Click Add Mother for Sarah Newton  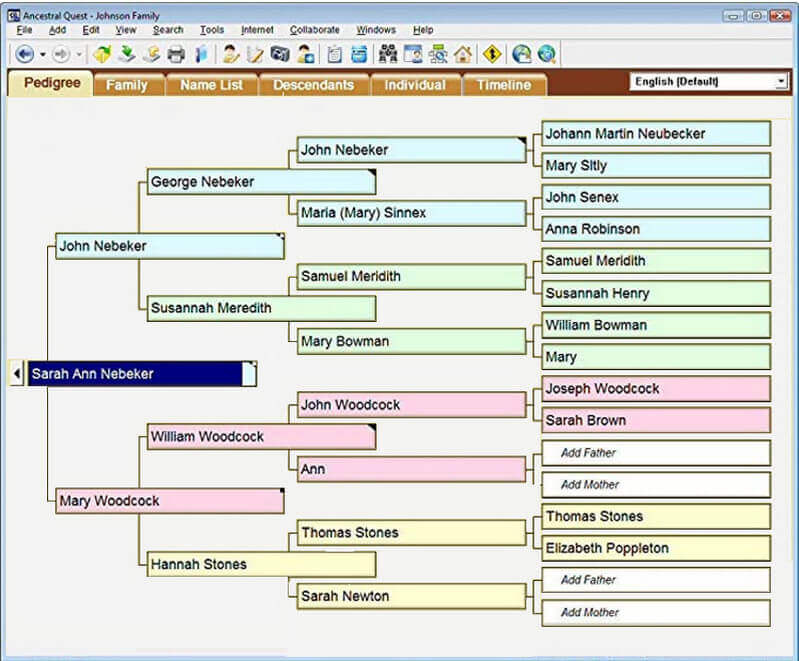click(655, 612)
